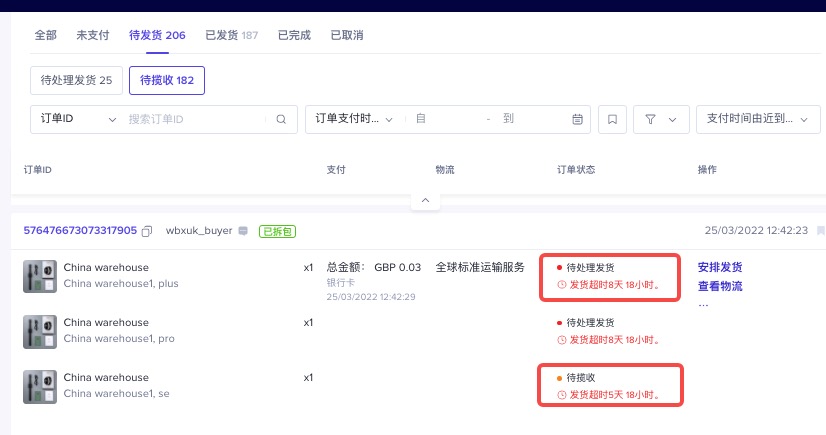Select the 待揽收 182 filter button

pyautogui.click(x=167, y=80)
